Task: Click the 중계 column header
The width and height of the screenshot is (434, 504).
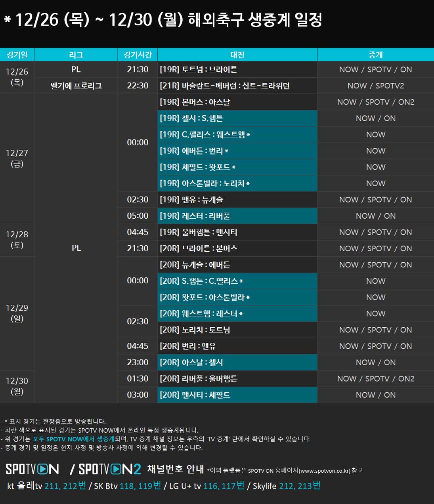Action: click(x=375, y=55)
